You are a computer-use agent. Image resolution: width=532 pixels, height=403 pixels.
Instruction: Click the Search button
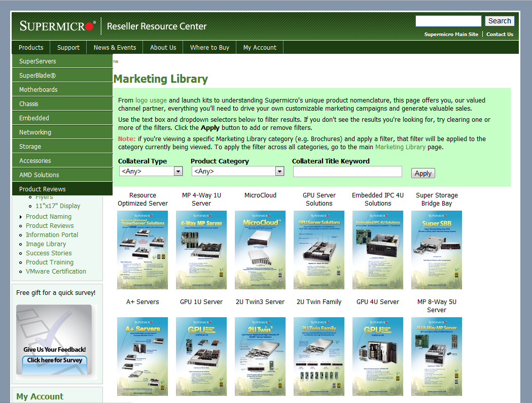500,21
